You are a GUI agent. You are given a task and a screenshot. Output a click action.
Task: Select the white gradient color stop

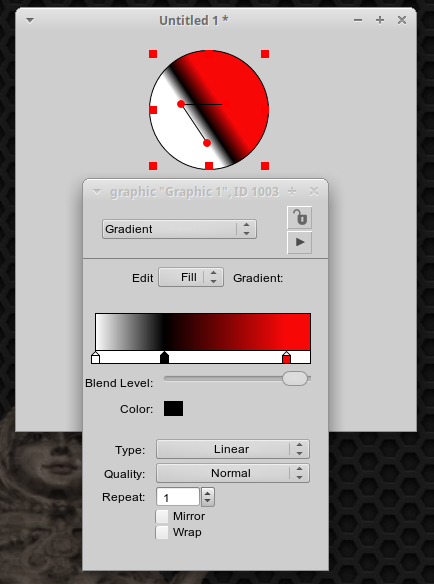(95, 358)
